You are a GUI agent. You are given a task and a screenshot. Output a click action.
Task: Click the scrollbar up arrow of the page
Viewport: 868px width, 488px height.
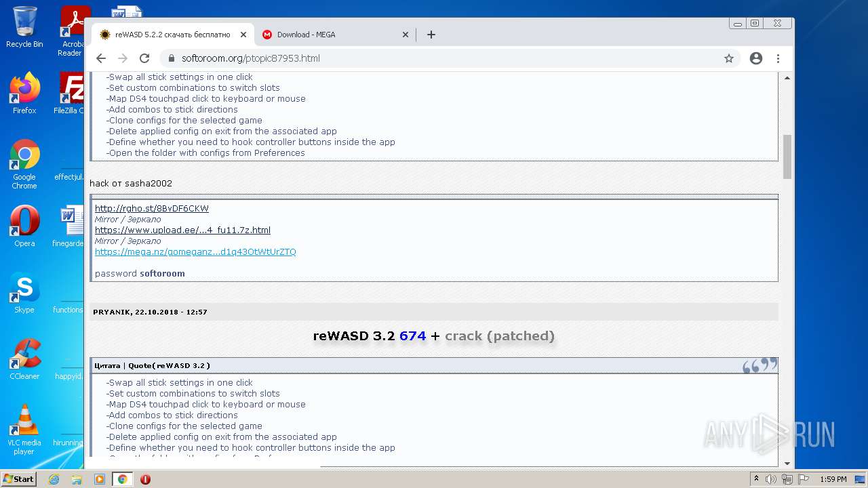tap(787, 78)
